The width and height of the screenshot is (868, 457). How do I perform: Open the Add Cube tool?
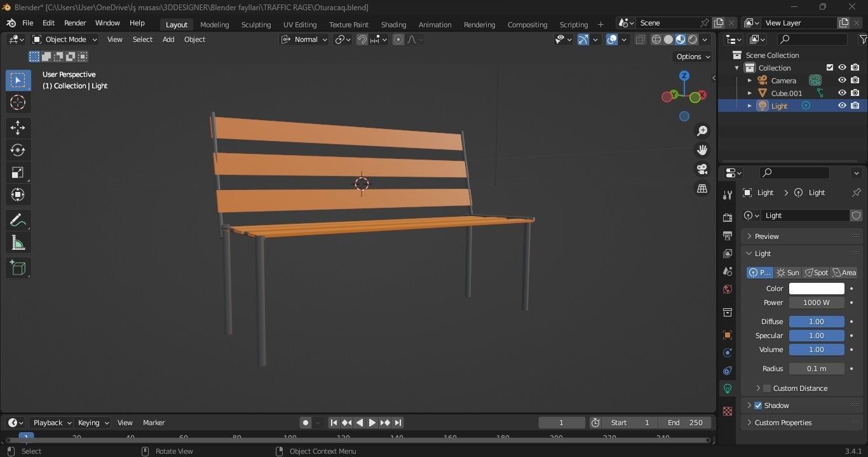point(18,268)
